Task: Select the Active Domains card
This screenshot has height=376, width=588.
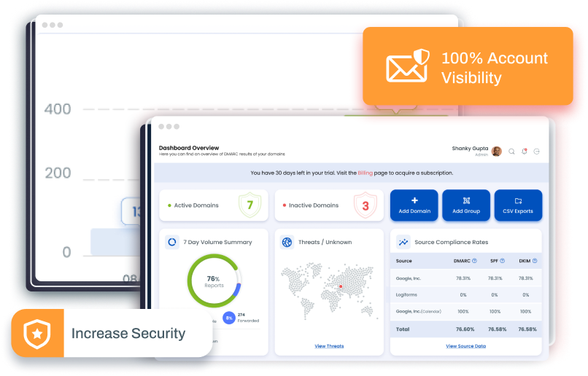Action: [213, 205]
